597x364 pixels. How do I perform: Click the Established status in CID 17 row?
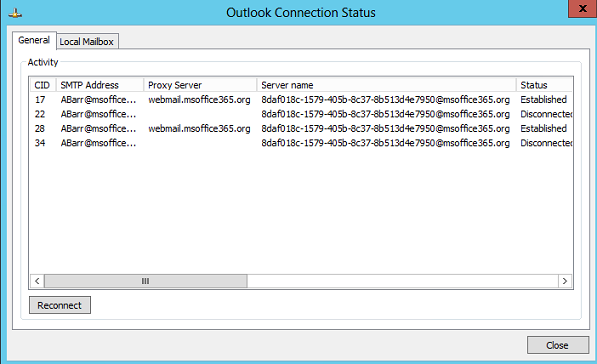point(543,100)
